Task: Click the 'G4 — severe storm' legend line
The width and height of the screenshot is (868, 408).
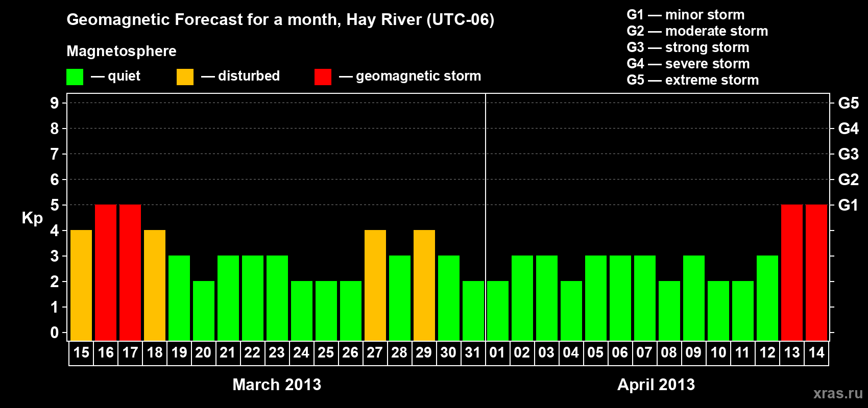Action: [x=688, y=64]
